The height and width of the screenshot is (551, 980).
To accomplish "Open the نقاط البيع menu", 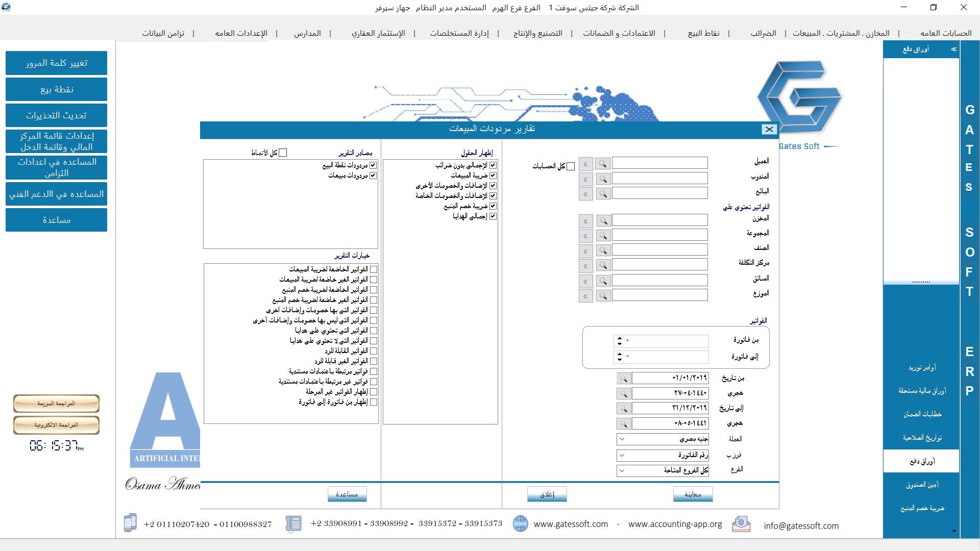I will (x=704, y=33).
